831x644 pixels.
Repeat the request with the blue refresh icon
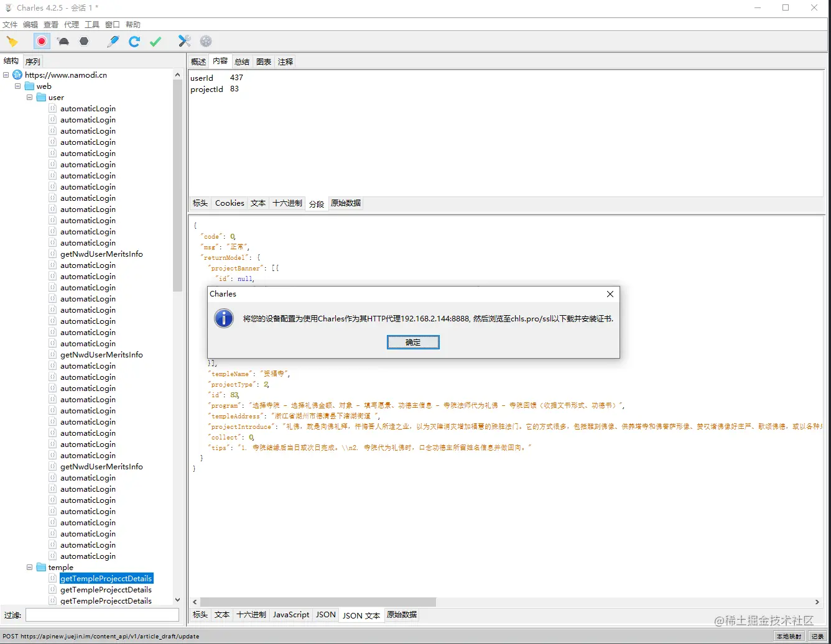[x=134, y=42]
